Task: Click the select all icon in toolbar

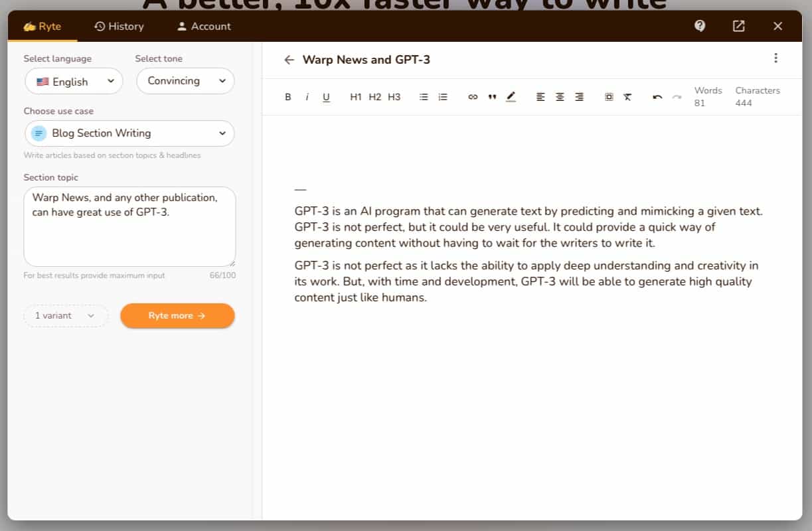Action: coord(609,97)
